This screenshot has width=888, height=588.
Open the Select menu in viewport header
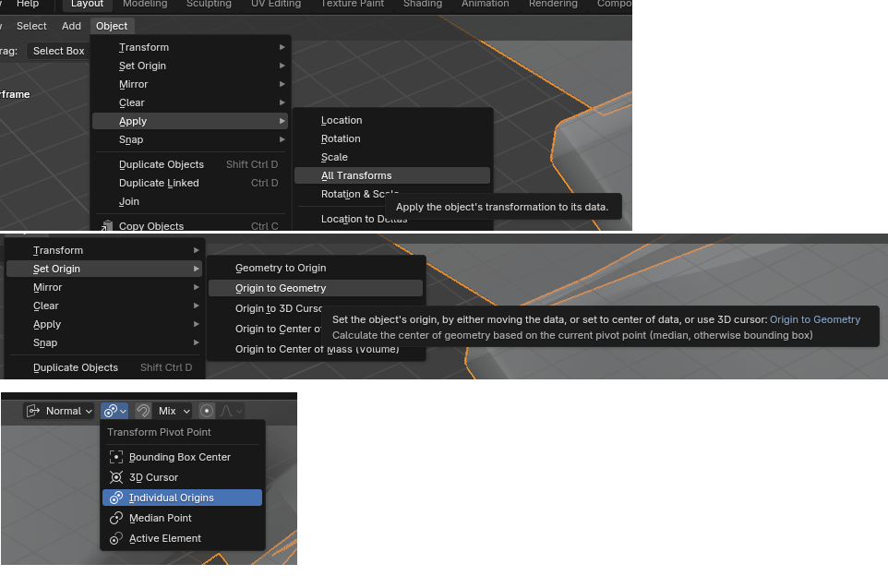(31, 26)
